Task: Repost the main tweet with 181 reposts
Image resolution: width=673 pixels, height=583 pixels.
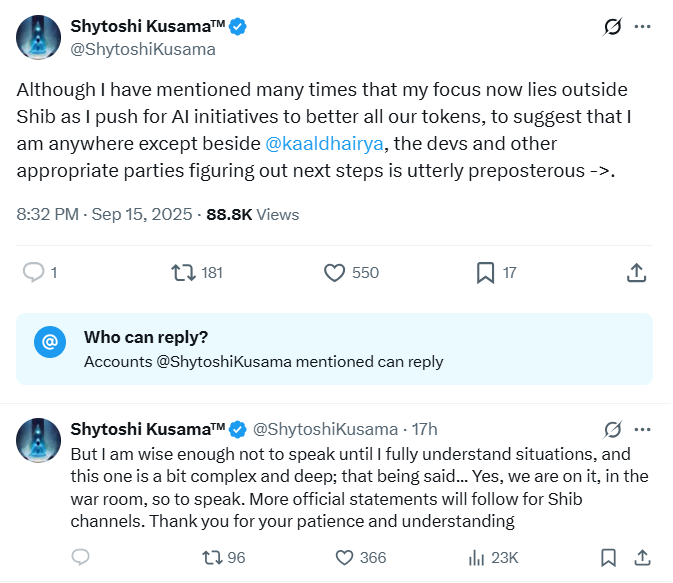Action: (x=184, y=273)
